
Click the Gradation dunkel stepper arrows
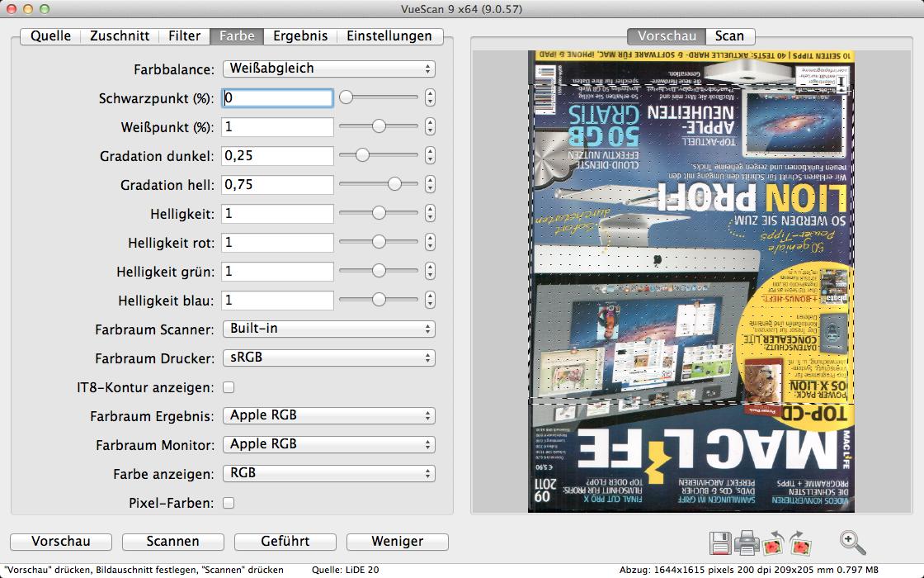click(430, 155)
